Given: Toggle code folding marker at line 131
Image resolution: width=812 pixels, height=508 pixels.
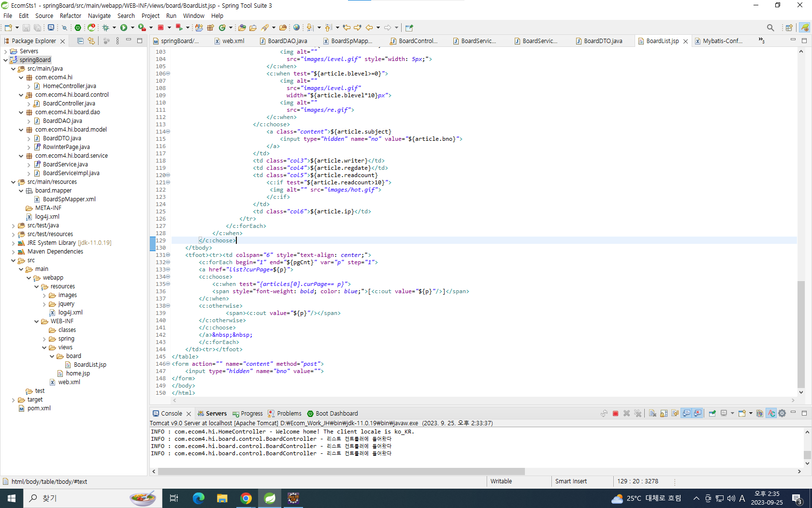Looking at the screenshot, I should tap(168, 255).
